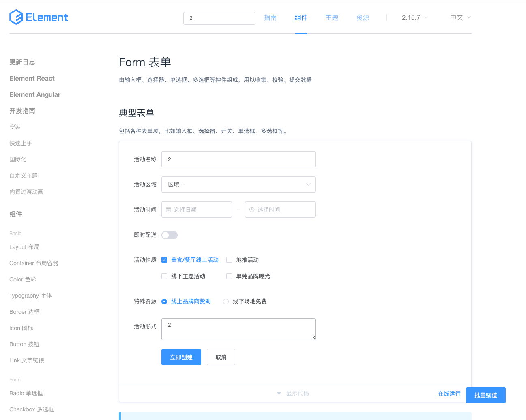
Task: Open Button 按钮 in sidebar
Action: pos(24,344)
